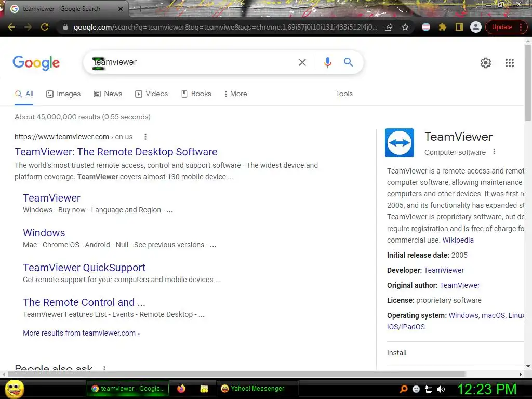Open the TeamViewer QuickSupport sitelink
The height and width of the screenshot is (399, 532).
[84, 268]
